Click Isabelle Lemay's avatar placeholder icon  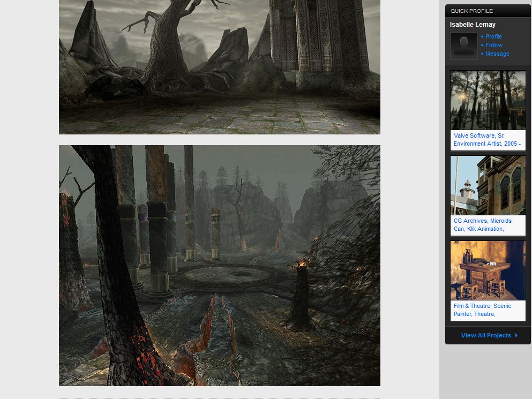click(463, 46)
